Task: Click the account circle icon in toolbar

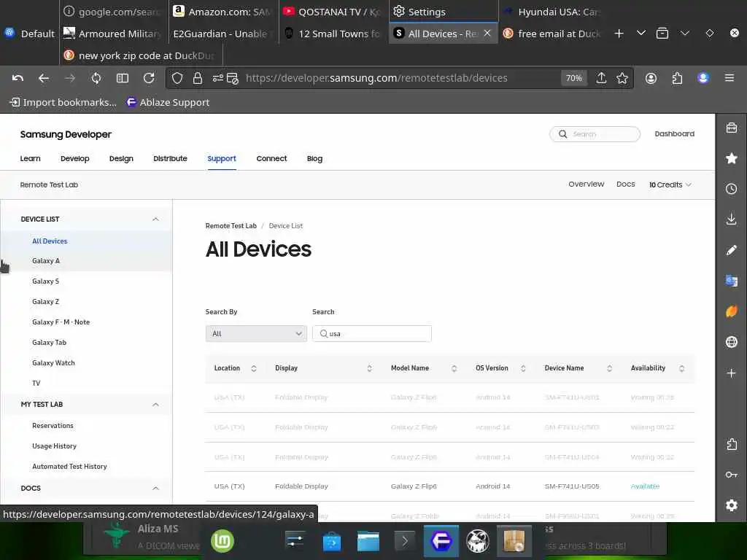Action: pyautogui.click(x=651, y=78)
